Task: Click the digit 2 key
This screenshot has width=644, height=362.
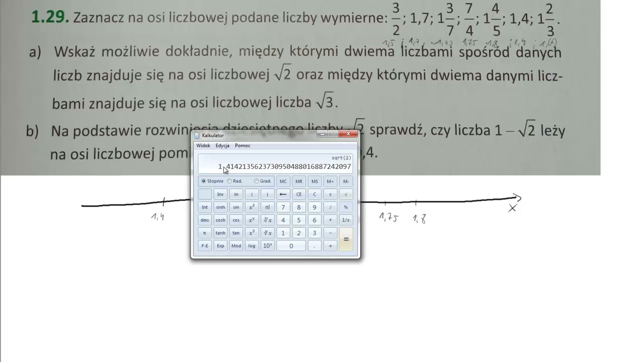Action: pyautogui.click(x=299, y=233)
